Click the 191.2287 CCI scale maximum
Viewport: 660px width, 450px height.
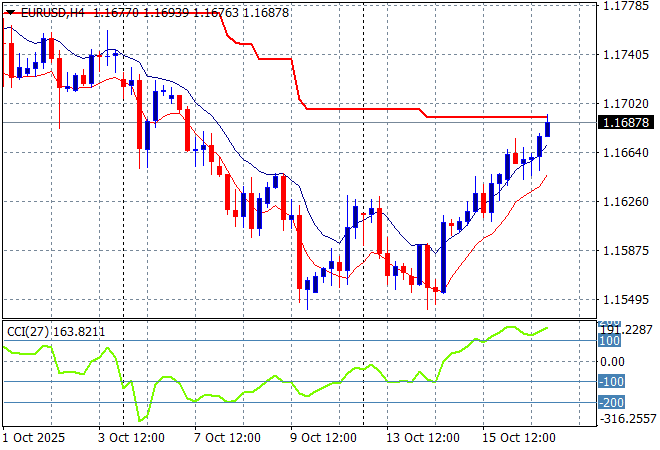coord(627,330)
